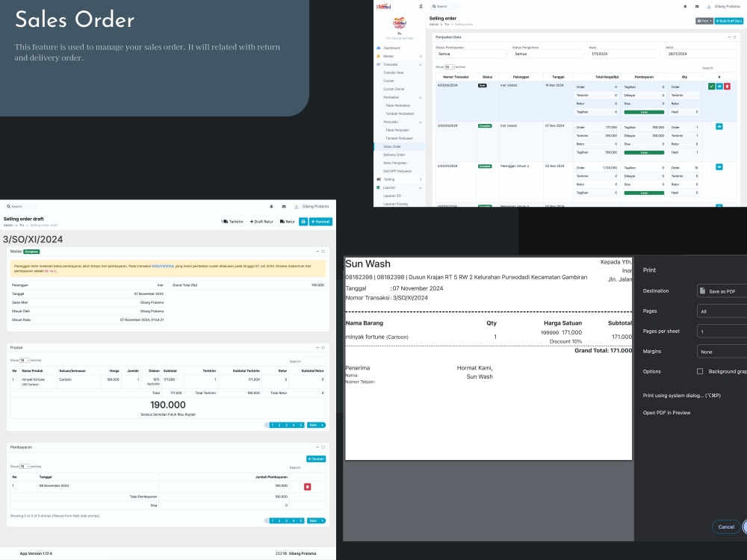Delete draft order 4/SO/XI/2024 trash icon
This screenshot has height=560, width=747.
[x=727, y=86]
